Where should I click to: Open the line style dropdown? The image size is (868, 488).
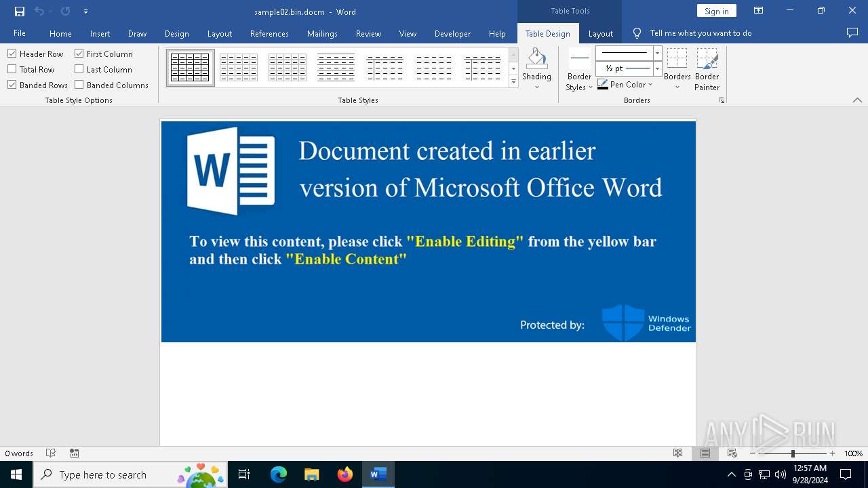(657, 53)
